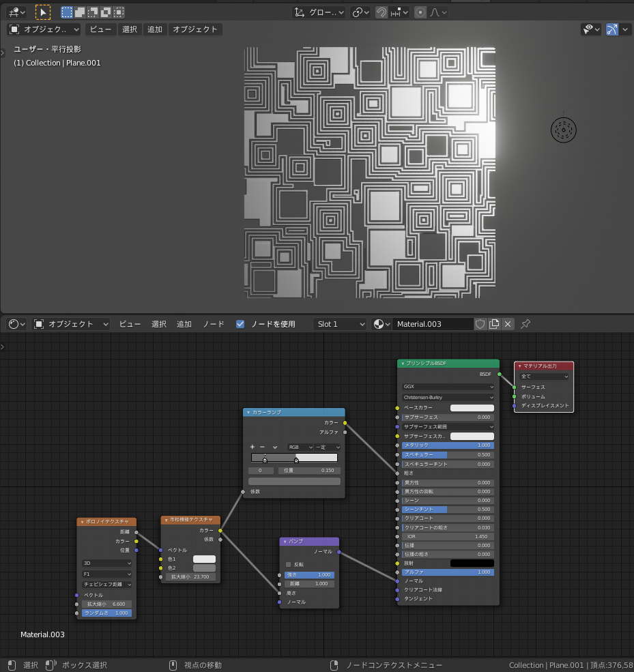Open the 追加 menu in node editor
The width and height of the screenshot is (634, 672).
[x=184, y=324]
